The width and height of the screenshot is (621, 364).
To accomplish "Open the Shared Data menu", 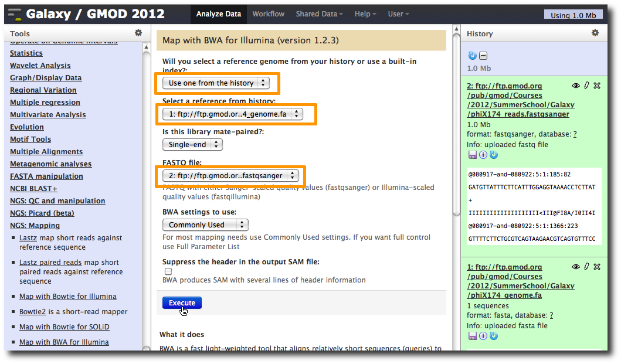I will click(319, 14).
